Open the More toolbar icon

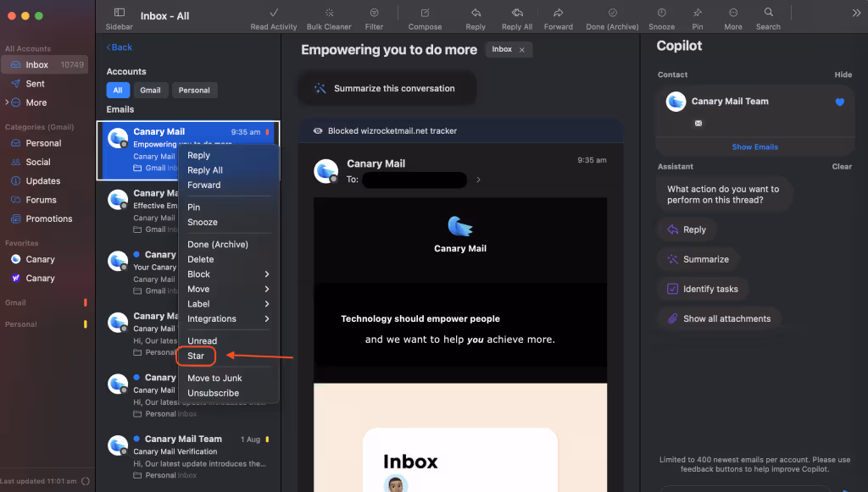(x=733, y=13)
